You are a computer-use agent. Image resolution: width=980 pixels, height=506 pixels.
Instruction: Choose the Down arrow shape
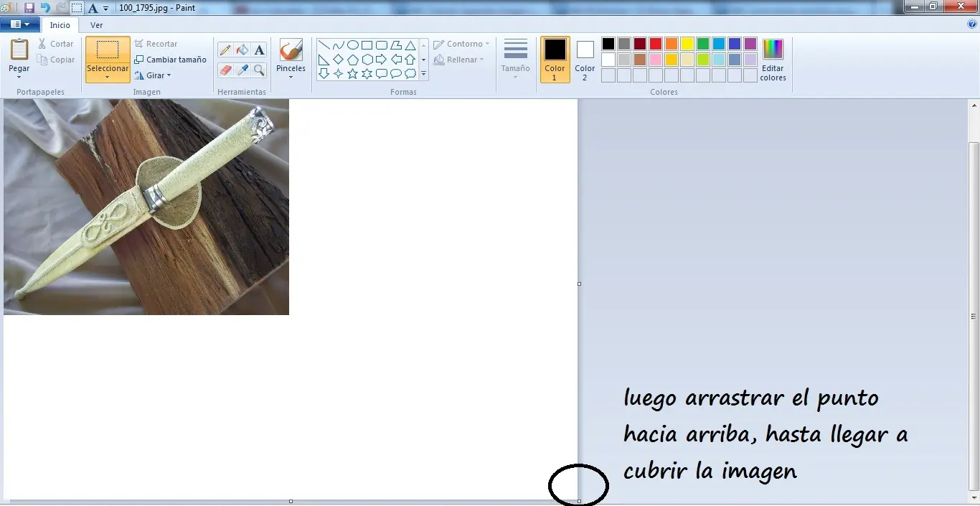(x=324, y=73)
